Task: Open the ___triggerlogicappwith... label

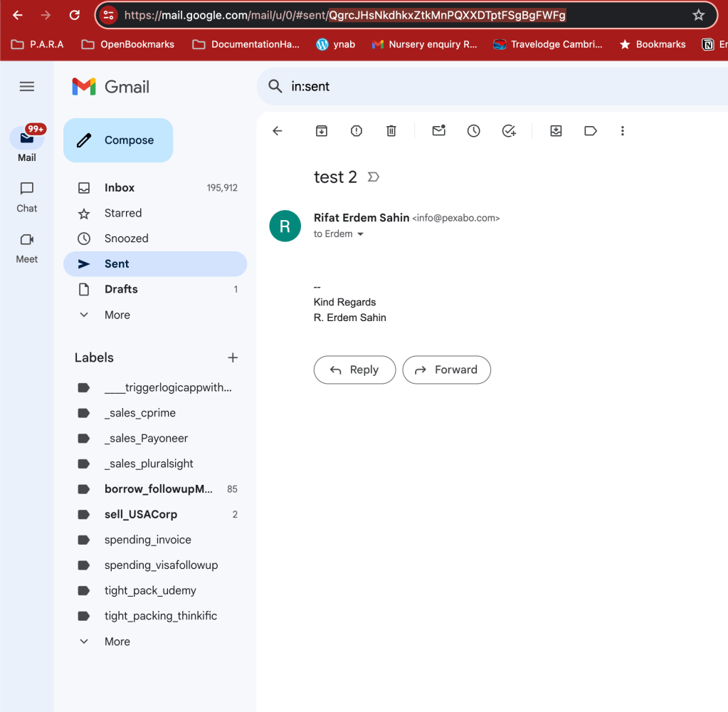Action: [x=155, y=387]
